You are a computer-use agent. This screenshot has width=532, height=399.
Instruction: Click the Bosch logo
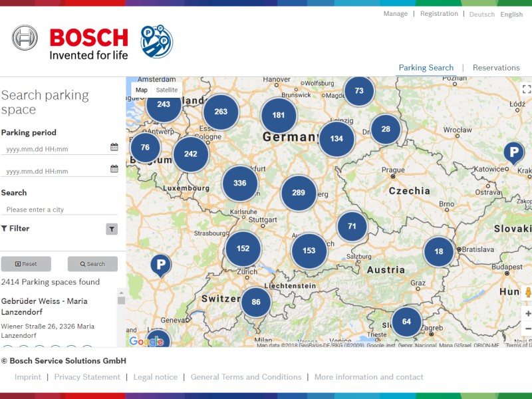coord(70,43)
